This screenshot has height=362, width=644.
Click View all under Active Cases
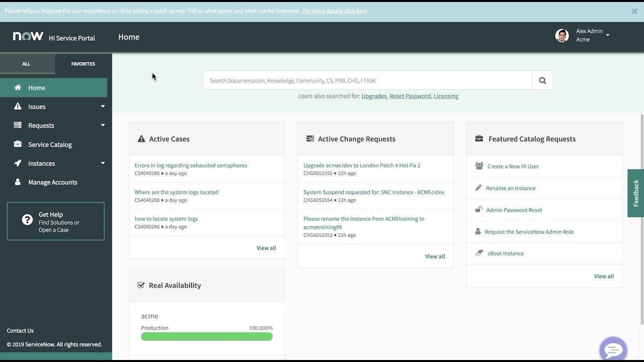pos(266,248)
